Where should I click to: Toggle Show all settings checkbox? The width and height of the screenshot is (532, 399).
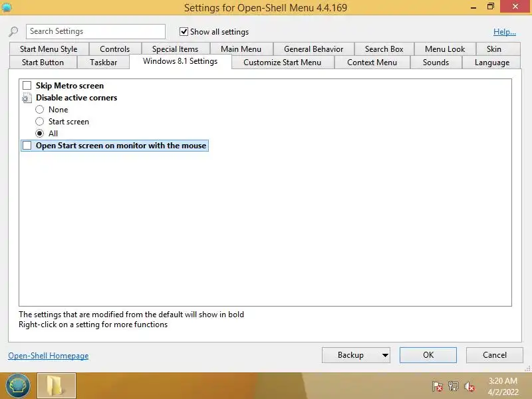(x=184, y=31)
